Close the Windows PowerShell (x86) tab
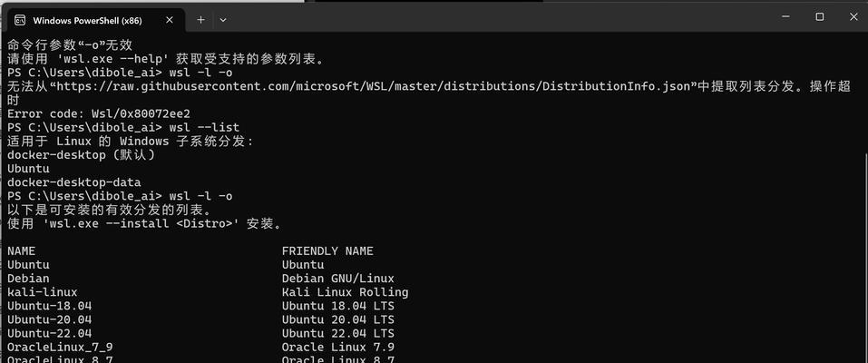Viewport: 868px width, 363px height. coord(170,20)
